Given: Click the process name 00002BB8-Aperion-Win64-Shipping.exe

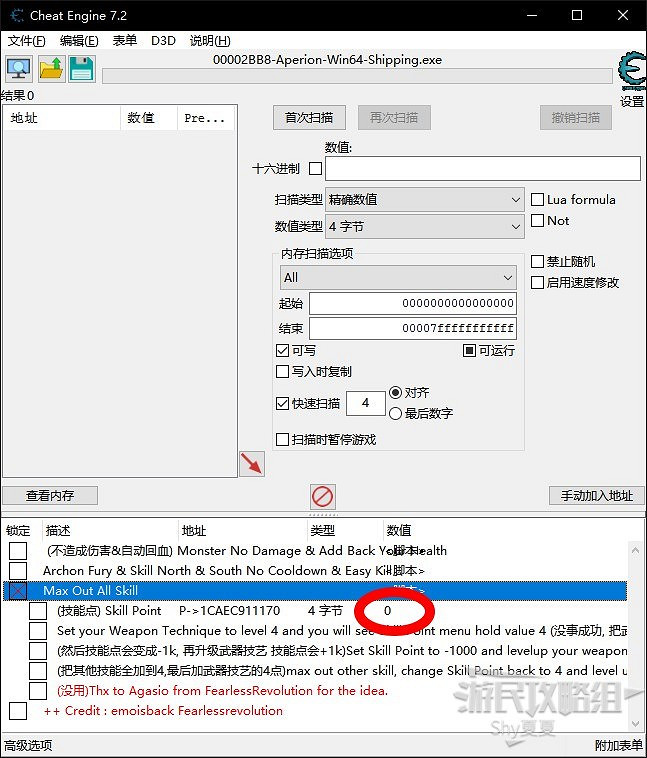Looking at the screenshot, I should point(327,59).
